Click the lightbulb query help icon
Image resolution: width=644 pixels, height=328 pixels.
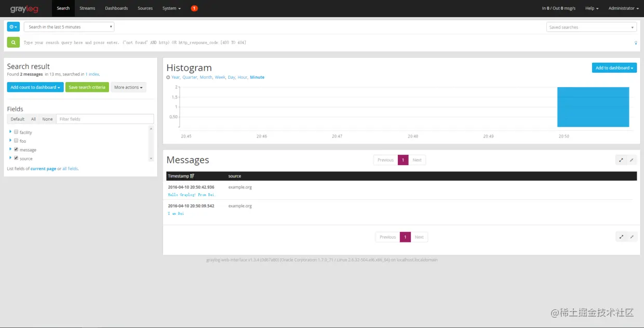click(x=636, y=43)
